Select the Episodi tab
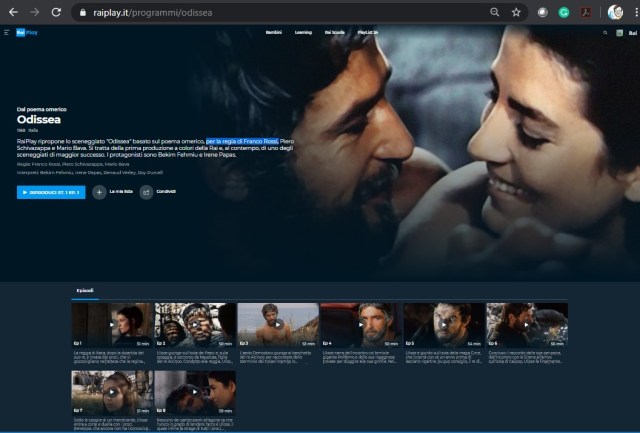This screenshot has width=640, height=433. 85,291
